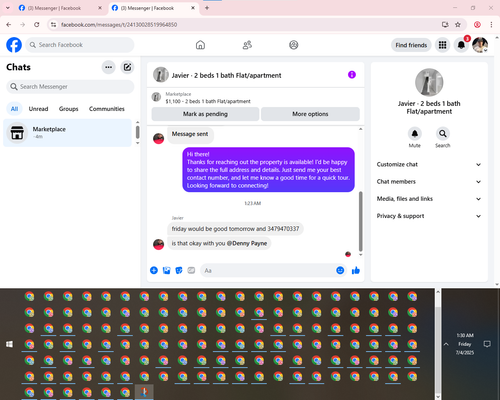Open a new browser tab
This screenshot has height=400, width=500.
click(207, 8)
